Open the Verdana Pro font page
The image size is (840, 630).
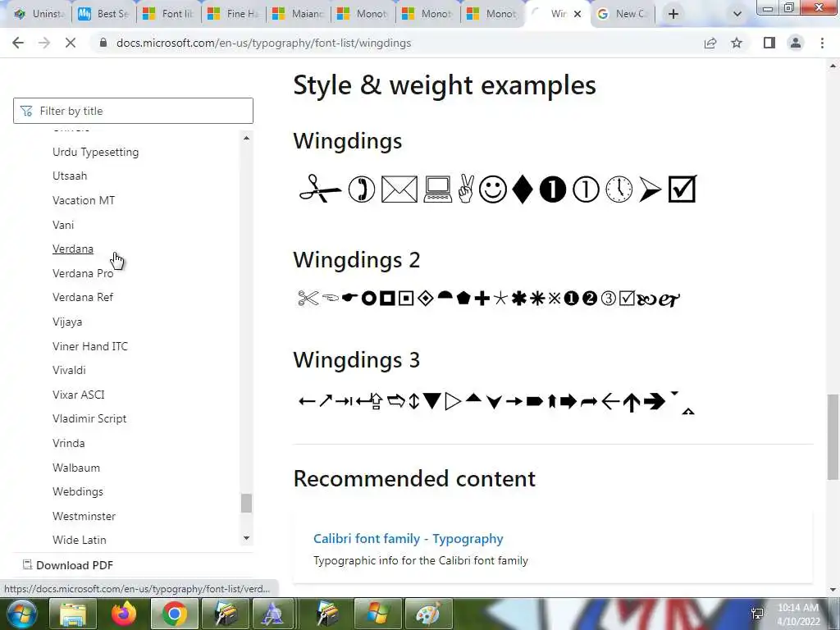[x=83, y=273]
